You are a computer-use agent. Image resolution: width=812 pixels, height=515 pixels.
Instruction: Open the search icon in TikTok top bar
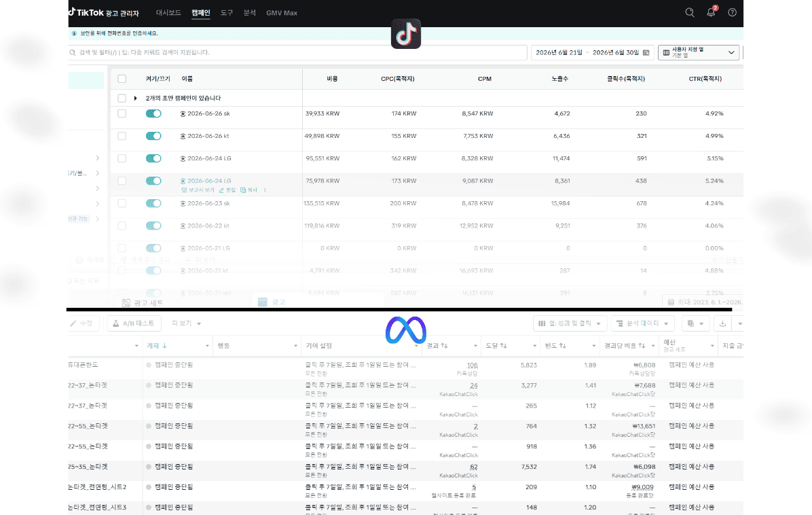tap(689, 12)
